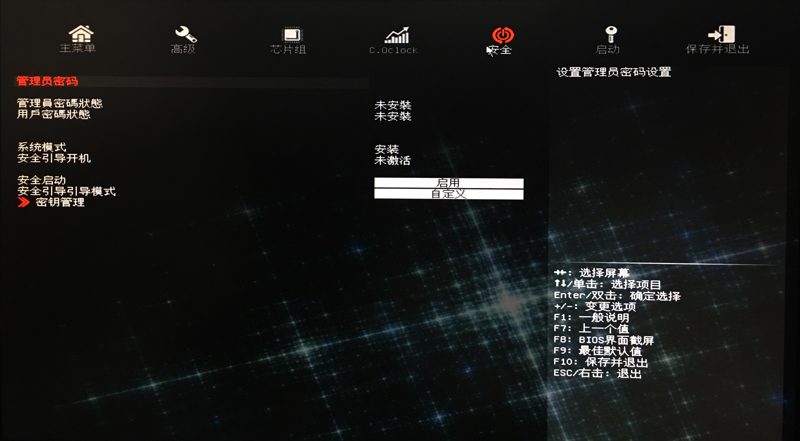Open the 高级 wrench icon
The height and width of the screenshot is (441, 800).
(186, 35)
